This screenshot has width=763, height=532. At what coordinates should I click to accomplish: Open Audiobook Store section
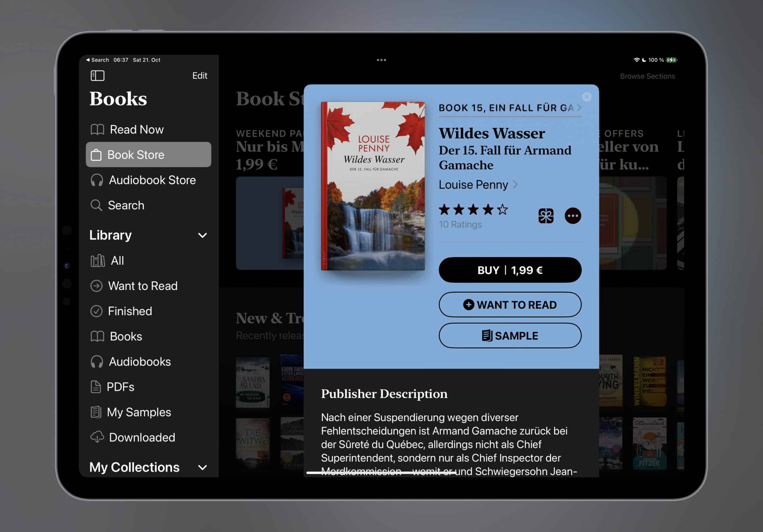click(148, 180)
